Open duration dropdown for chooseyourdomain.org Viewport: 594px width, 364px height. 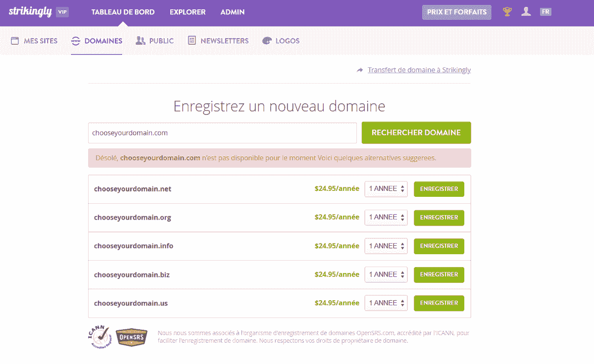point(386,217)
